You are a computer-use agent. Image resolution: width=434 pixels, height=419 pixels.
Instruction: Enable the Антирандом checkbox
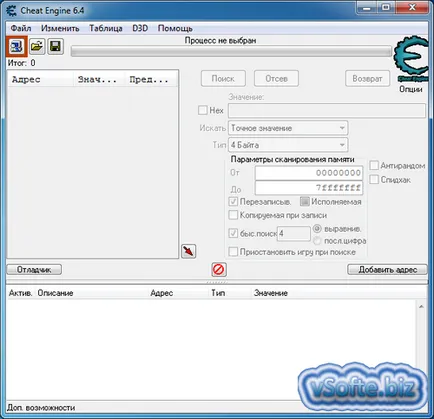coord(374,165)
